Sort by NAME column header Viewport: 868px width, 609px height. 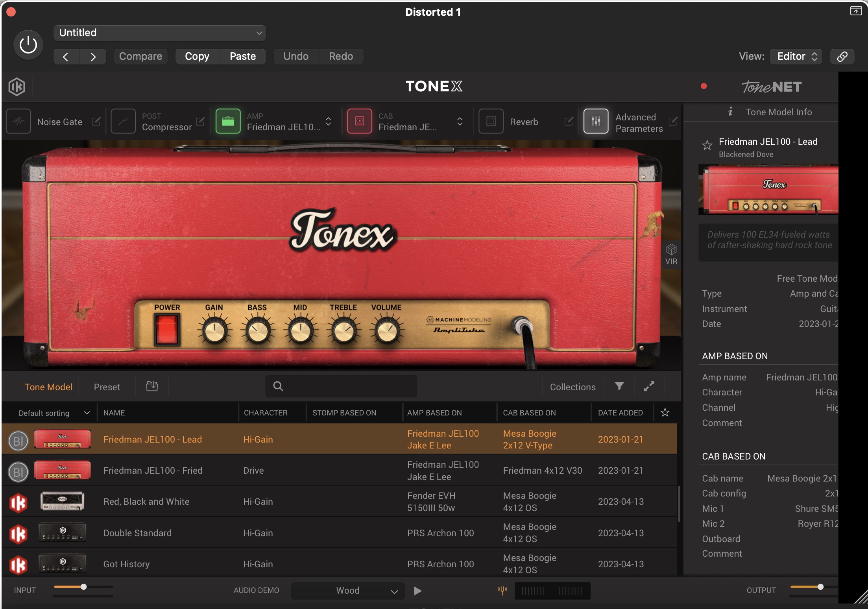tap(114, 413)
